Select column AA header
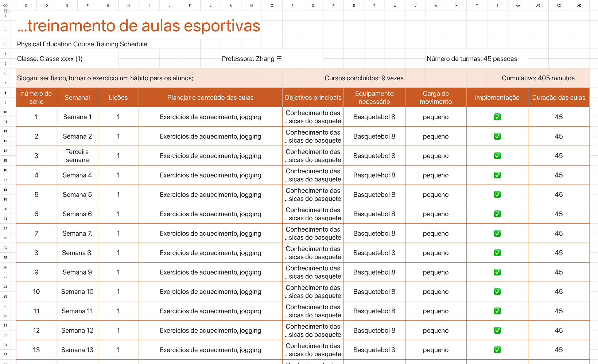The height and width of the screenshot is (364, 598). click(x=518, y=5)
